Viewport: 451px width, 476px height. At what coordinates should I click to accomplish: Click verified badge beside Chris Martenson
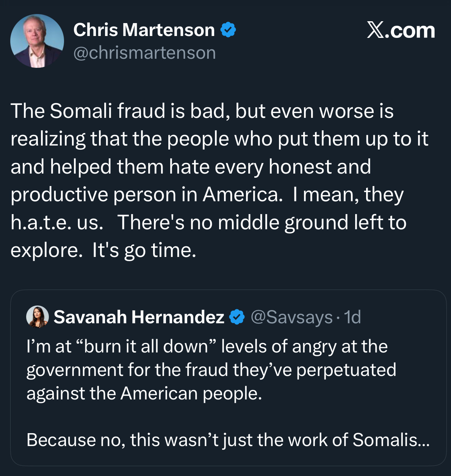pos(228,30)
